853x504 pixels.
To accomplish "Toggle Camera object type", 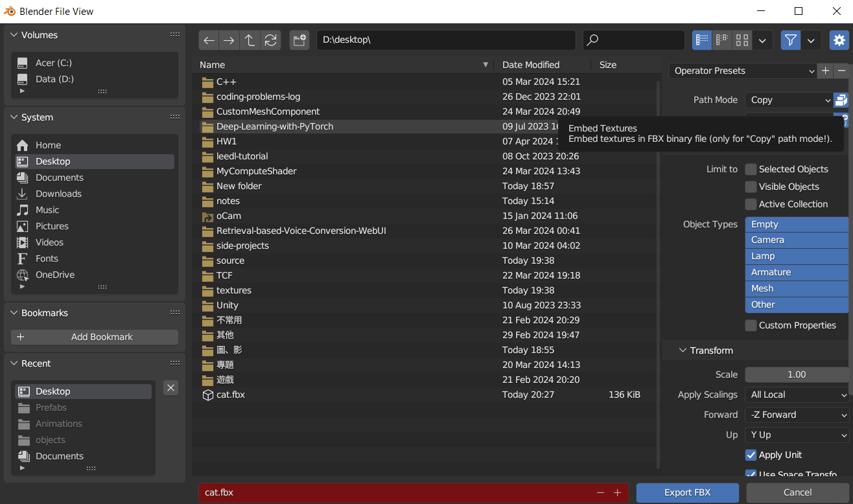I will coord(797,240).
